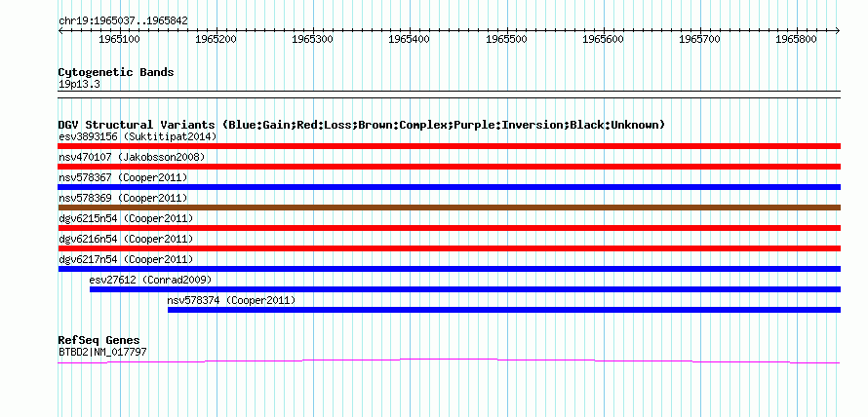Click the red dgv6216n54 loss bar

tap(449, 248)
